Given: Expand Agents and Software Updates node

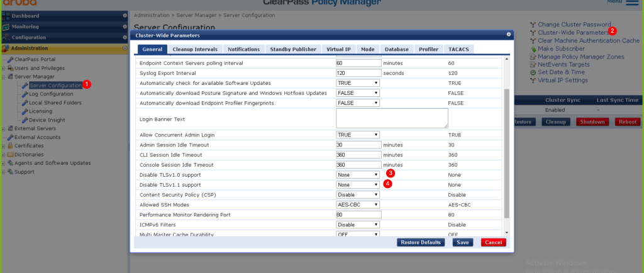Looking at the screenshot, I should [3, 163].
